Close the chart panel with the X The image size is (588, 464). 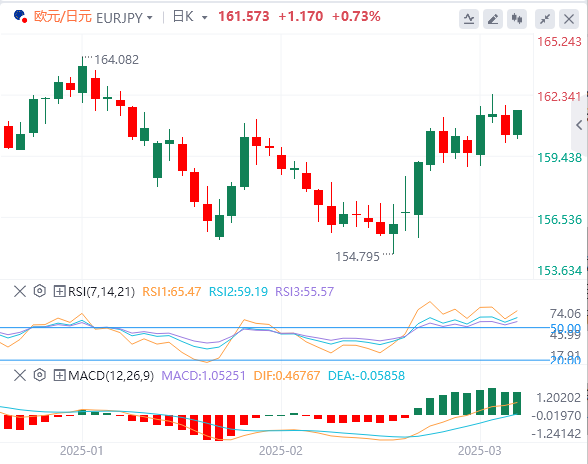click(569, 18)
